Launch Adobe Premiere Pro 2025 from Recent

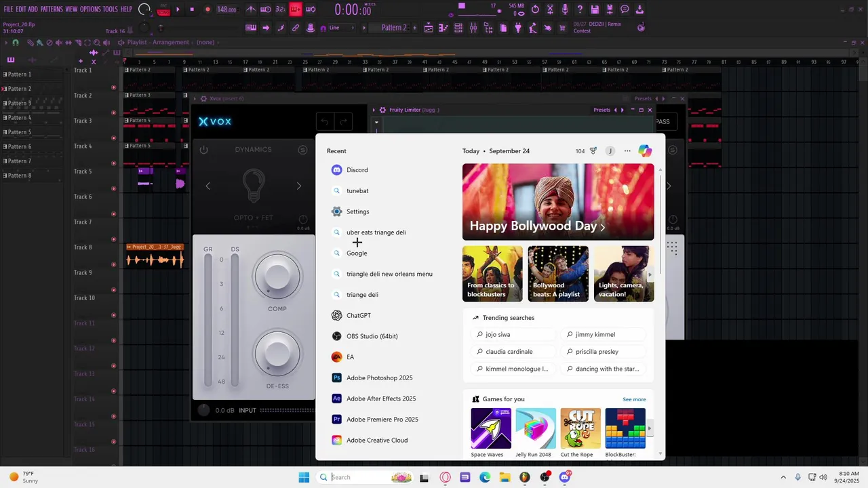coord(388,420)
